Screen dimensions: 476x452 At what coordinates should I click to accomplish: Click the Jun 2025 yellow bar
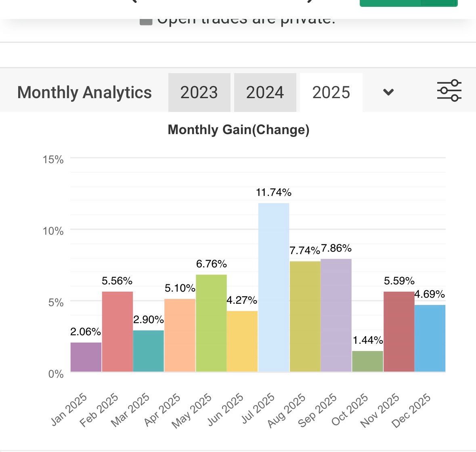point(242,341)
